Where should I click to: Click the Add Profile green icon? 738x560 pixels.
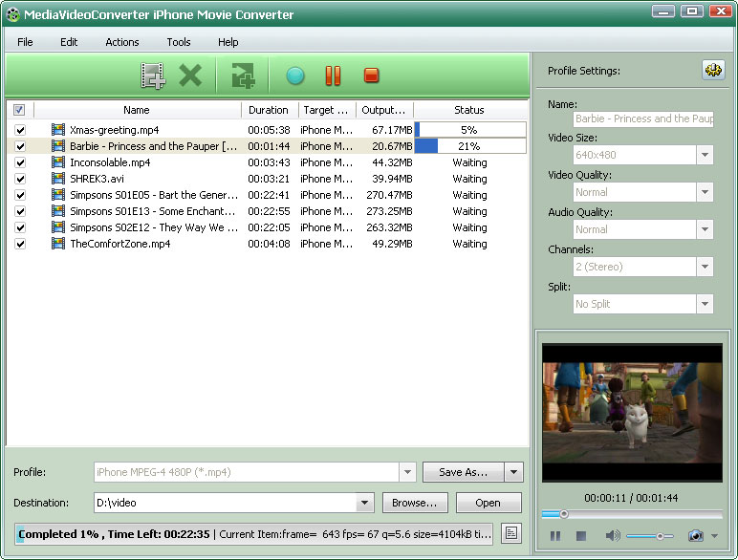pos(243,75)
